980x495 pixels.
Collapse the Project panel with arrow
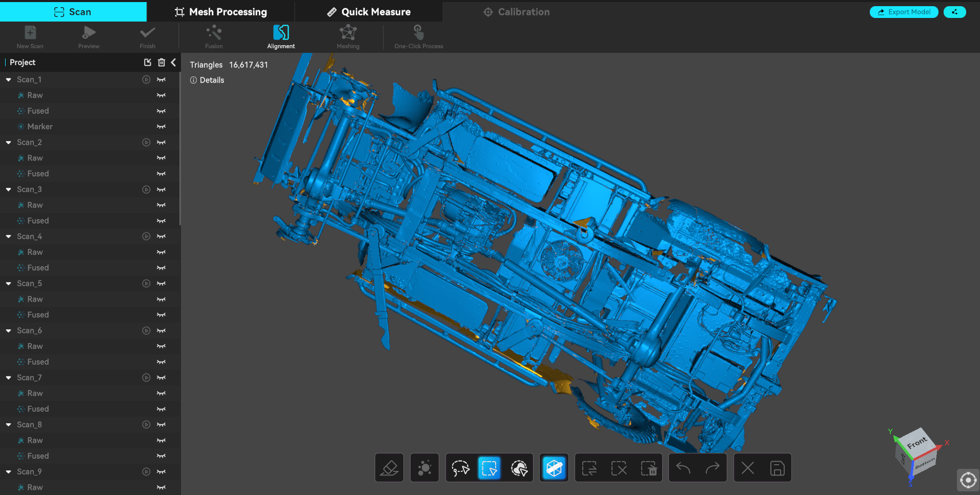click(174, 62)
